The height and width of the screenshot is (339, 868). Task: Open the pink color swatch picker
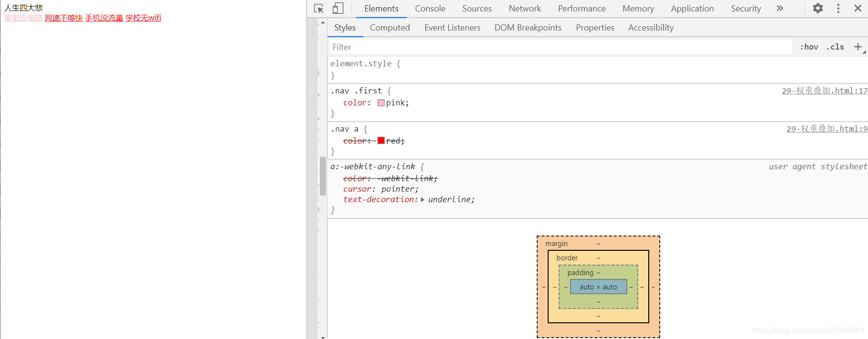381,103
